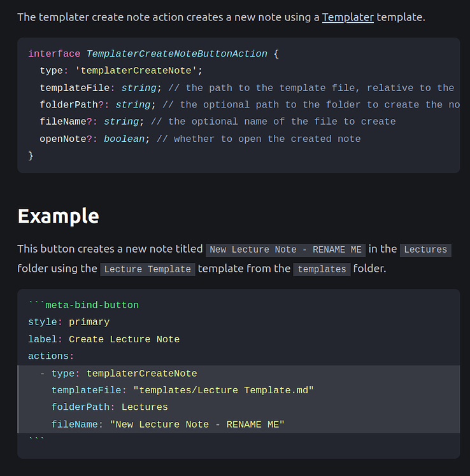The height and width of the screenshot is (476, 470).
Task: Click the 'label: Create Lecture Note' line
Action: [x=104, y=339]
